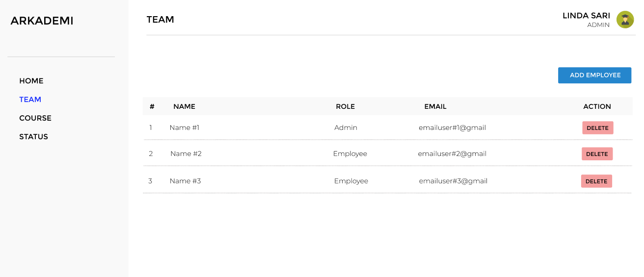
Task: Delete the Name #2 employee row
Action: 597,154
